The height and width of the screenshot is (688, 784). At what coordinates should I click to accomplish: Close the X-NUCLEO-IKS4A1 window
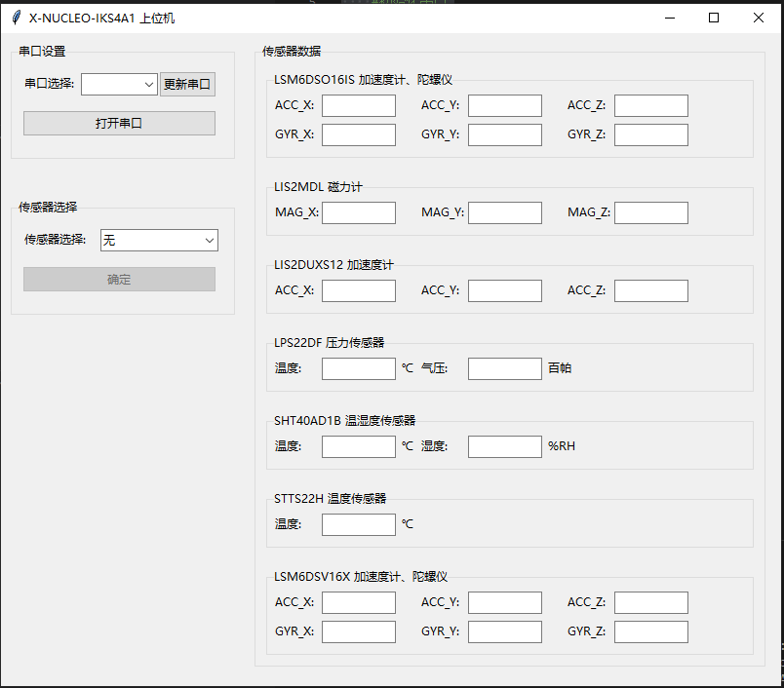(x=759, y=18)
